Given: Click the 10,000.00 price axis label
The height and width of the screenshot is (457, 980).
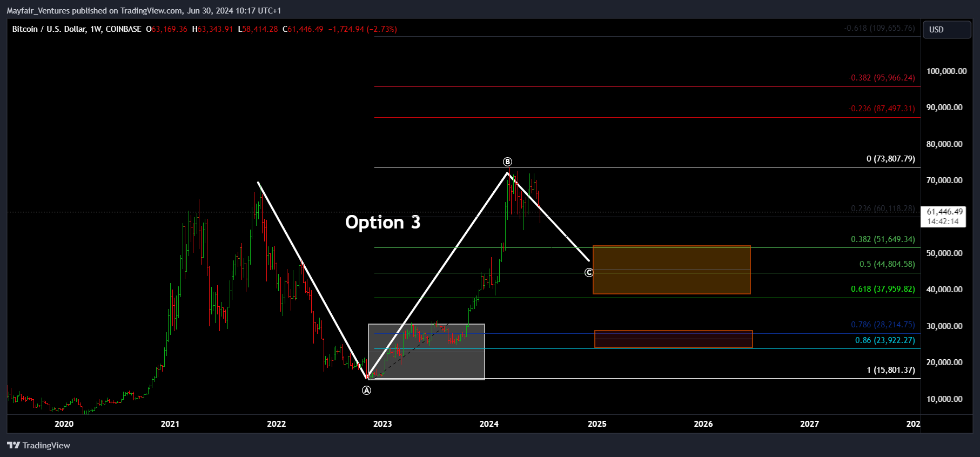Looking at the screenshot, I should tap(944, 399).
